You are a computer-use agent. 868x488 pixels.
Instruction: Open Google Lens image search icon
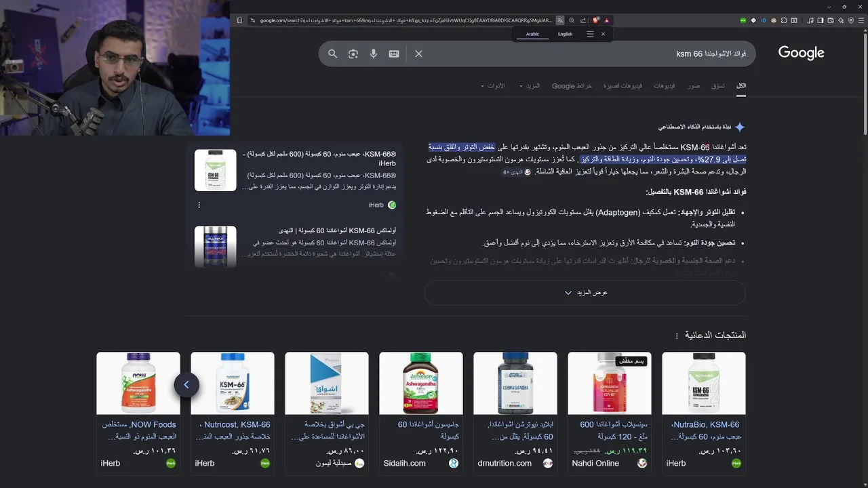353,54
